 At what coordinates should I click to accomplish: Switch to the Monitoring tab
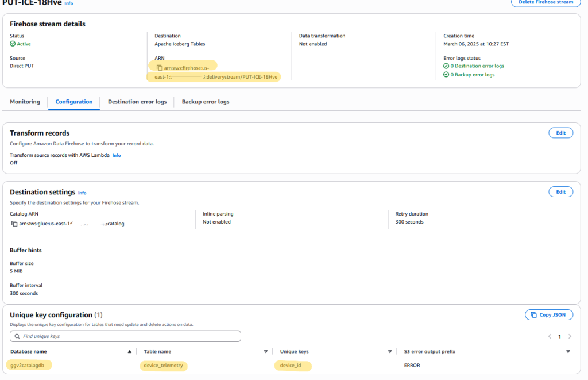pyautogui.click(x=25, y=102)
